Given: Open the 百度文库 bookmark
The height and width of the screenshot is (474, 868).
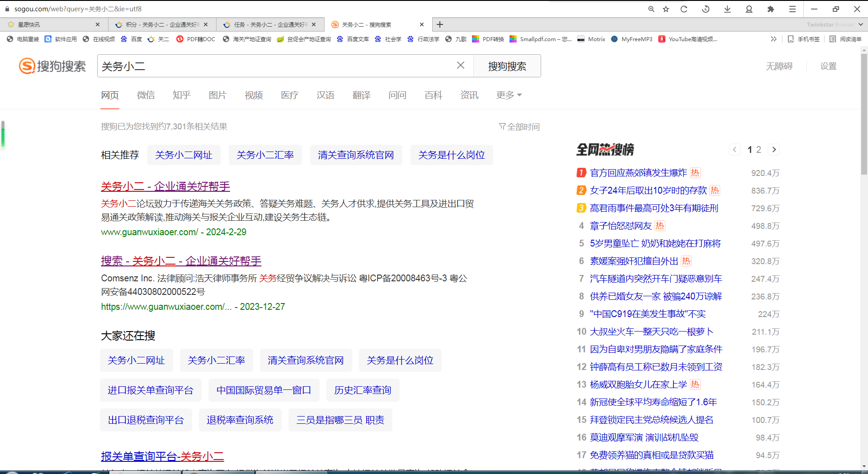Looking at the screenshot, I should tap(353, 39).
